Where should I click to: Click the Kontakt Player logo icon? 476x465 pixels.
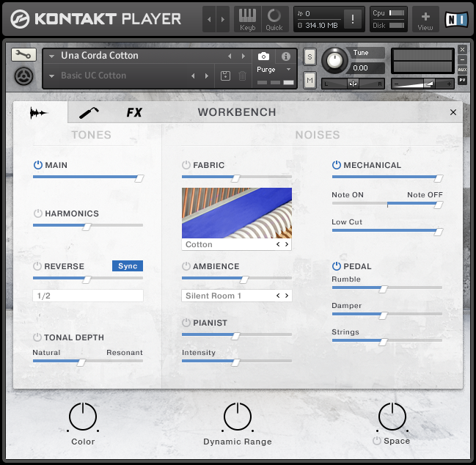click(20, 19)
